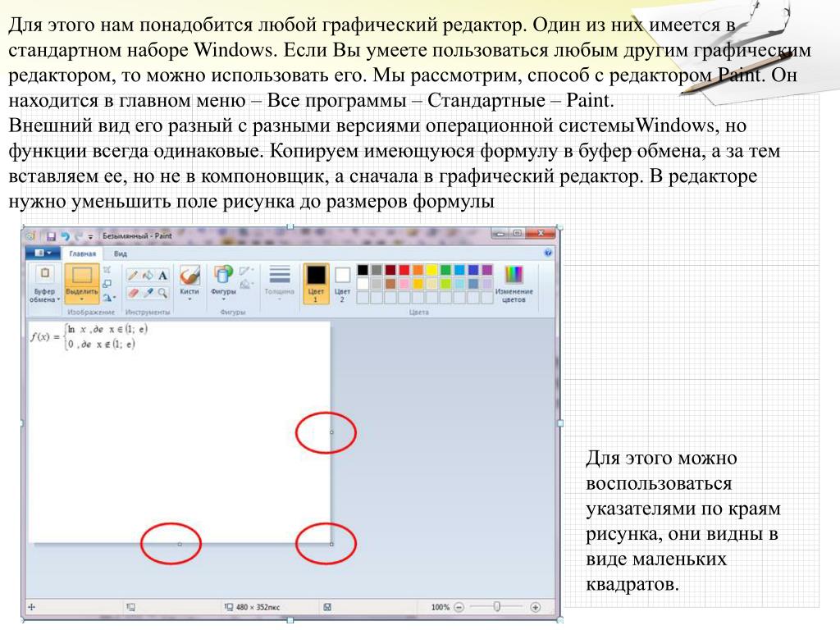The image size is (840, 630).
Task: Close the Paint window
Action: 541,234
